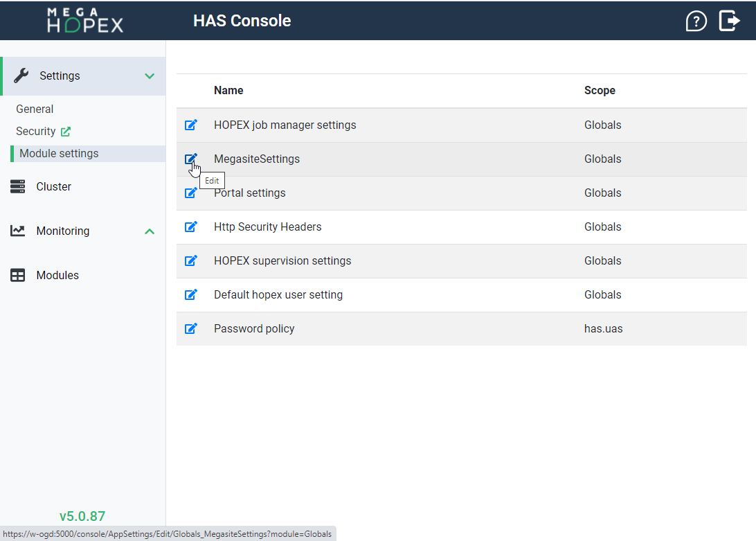This screenshot has height=541, width=756.
Task: Click the MEGA HOPEX logo
Action: point(85,21)
